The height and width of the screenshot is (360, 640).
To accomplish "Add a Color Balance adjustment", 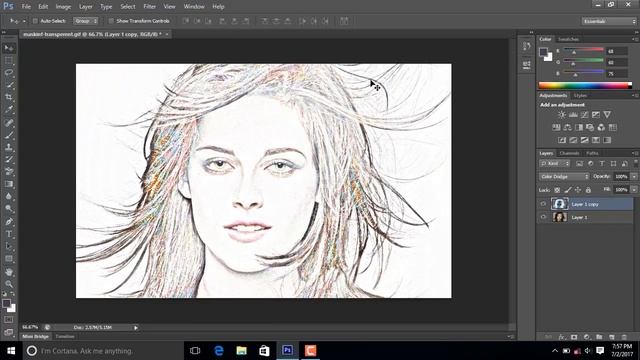I will click(x=567, y=127).
